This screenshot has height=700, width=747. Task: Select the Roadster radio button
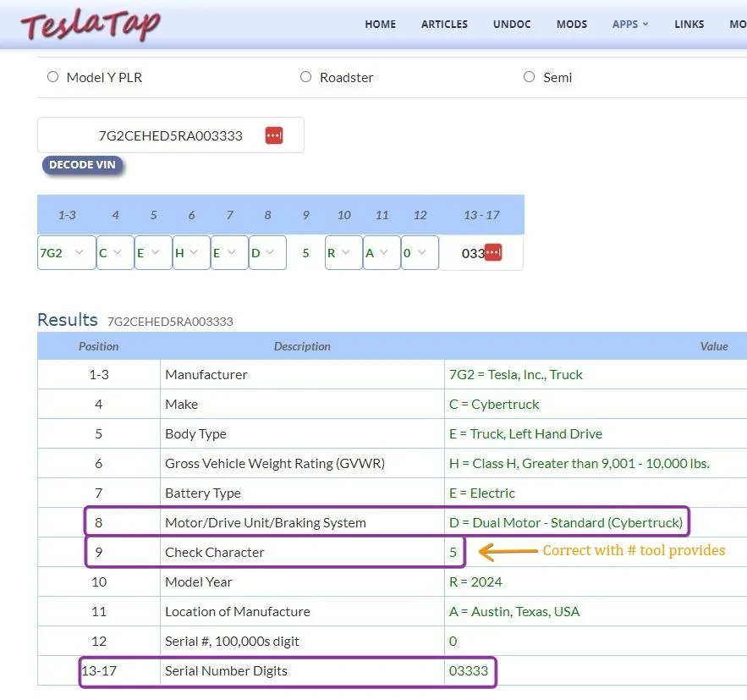[x=306, y=77]
